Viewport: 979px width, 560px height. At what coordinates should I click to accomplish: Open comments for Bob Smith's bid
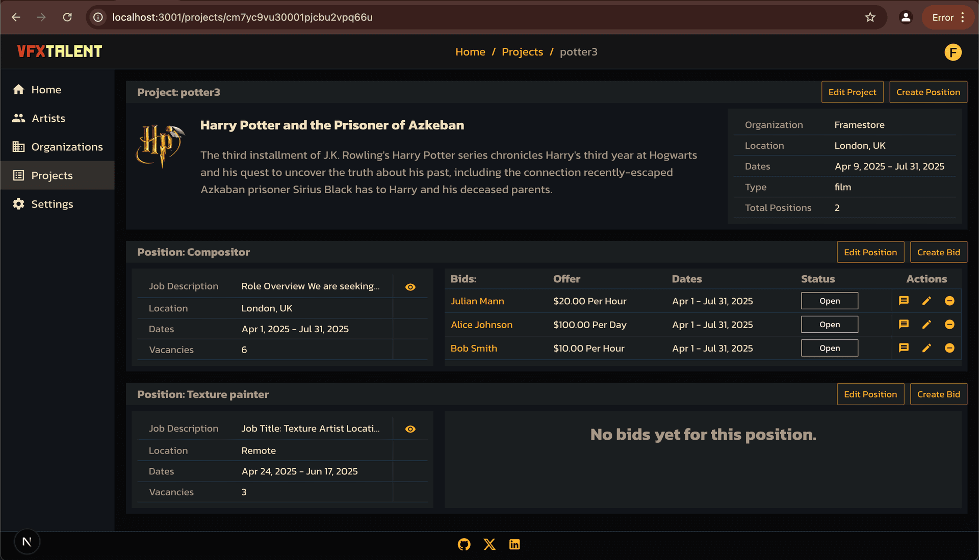tap(904, 348)
